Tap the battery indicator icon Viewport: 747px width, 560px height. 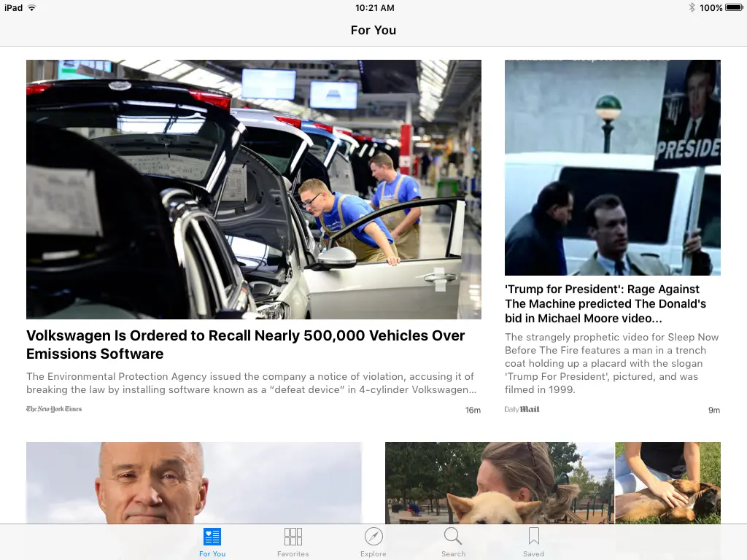point(734,7)
